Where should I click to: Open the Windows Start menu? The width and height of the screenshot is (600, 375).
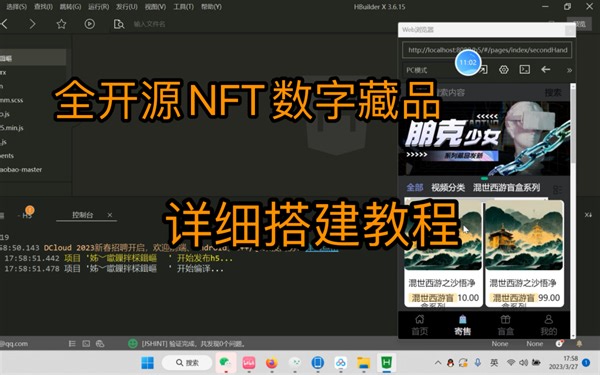pos(147,362)
